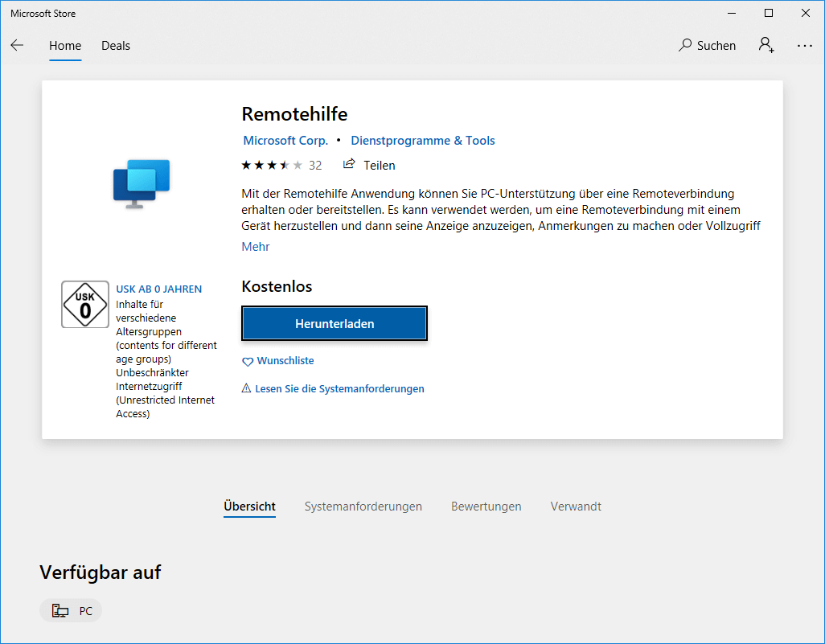Open the Systemanforderungen tab
The width and height of the screenshot is (825, 644).
pyautogui.click(x=363, y=507)
